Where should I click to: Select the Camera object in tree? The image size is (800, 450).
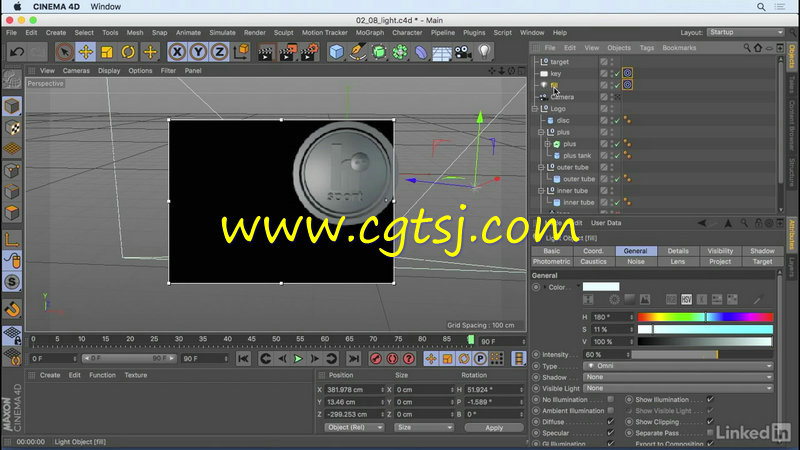click(x=562, y=97)
